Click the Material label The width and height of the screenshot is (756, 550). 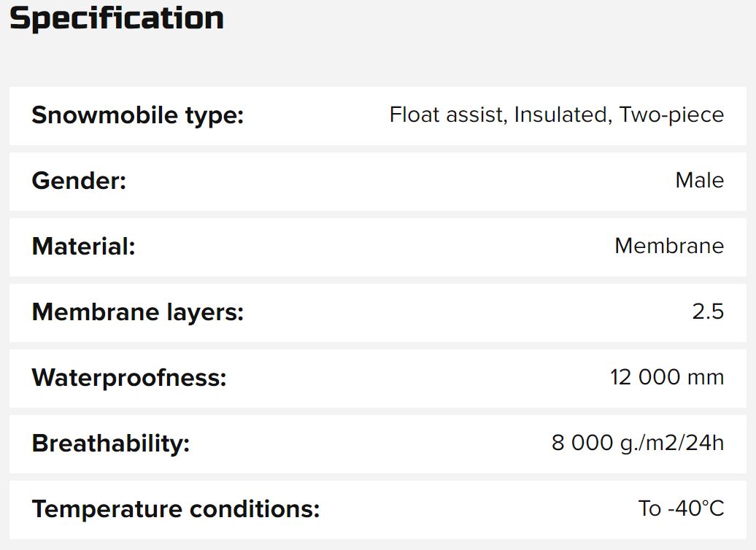[83, 247]
